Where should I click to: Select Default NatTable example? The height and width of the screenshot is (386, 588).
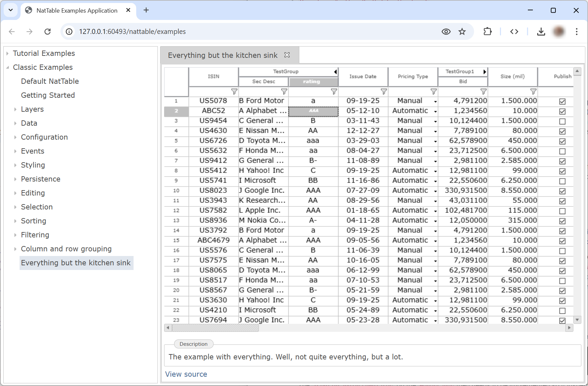[50, 81]
